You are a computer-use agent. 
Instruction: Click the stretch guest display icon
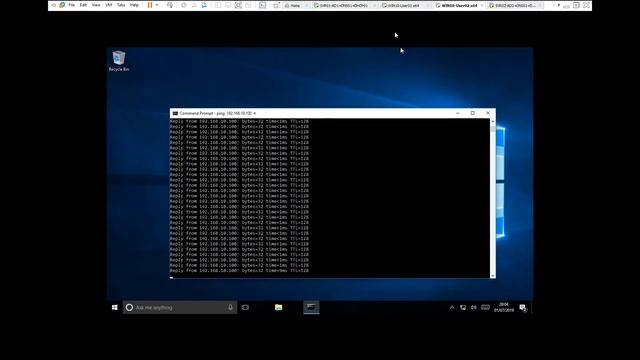point(276,5)
